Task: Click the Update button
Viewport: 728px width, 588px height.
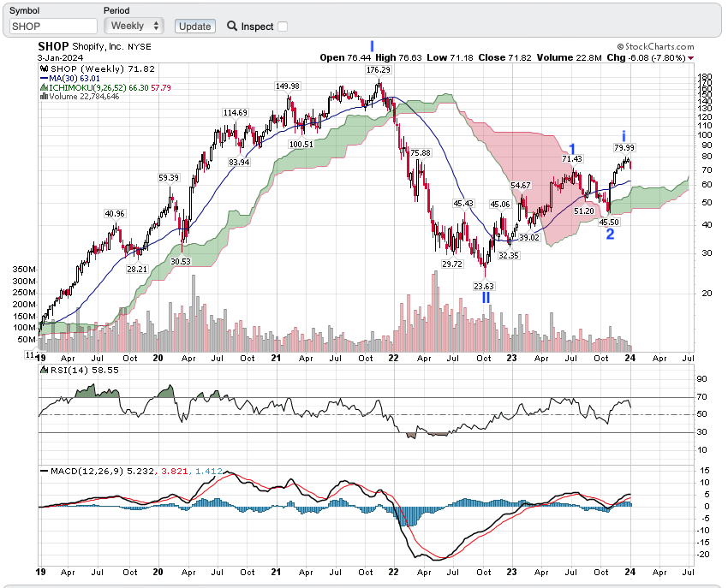Action: coord(195,27)
